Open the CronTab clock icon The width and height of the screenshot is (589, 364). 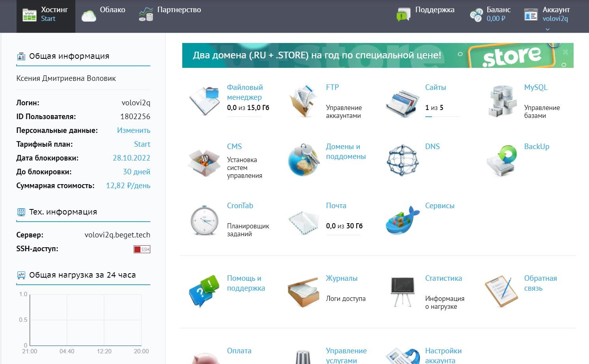tap(204, 220)
